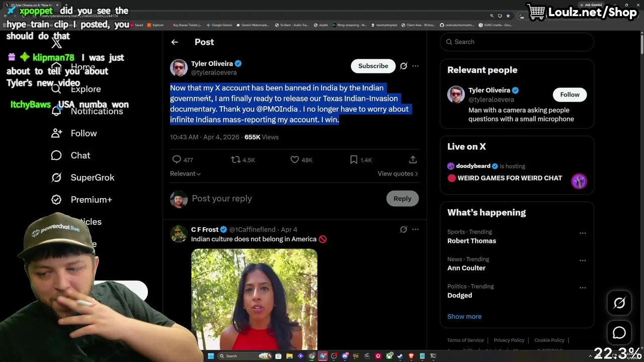The width and height of the screenshot is (644, 362).
Task: Click @1Caffinefiend handle
Action: [x=254, y=230]
